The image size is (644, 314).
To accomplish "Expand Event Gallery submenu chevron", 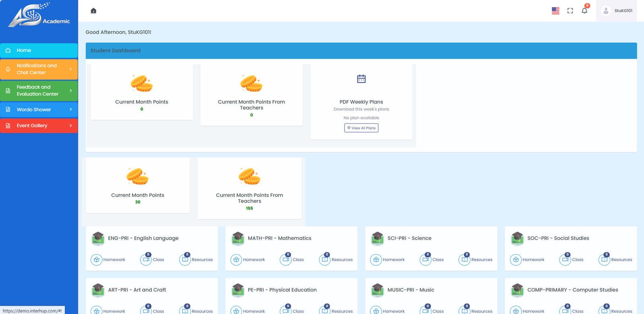I will pos(71,125).
